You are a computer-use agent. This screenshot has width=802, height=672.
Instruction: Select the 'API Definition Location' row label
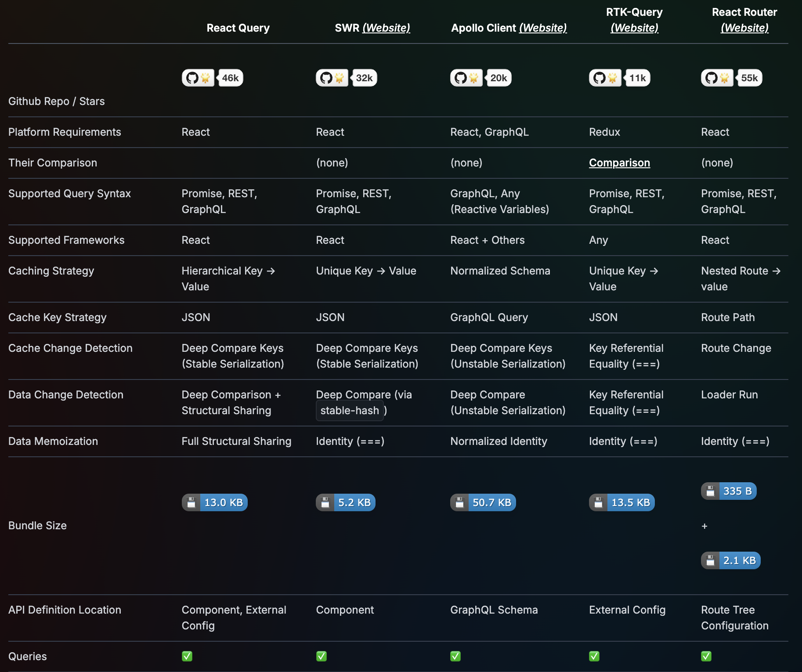[x=65, y=610]
